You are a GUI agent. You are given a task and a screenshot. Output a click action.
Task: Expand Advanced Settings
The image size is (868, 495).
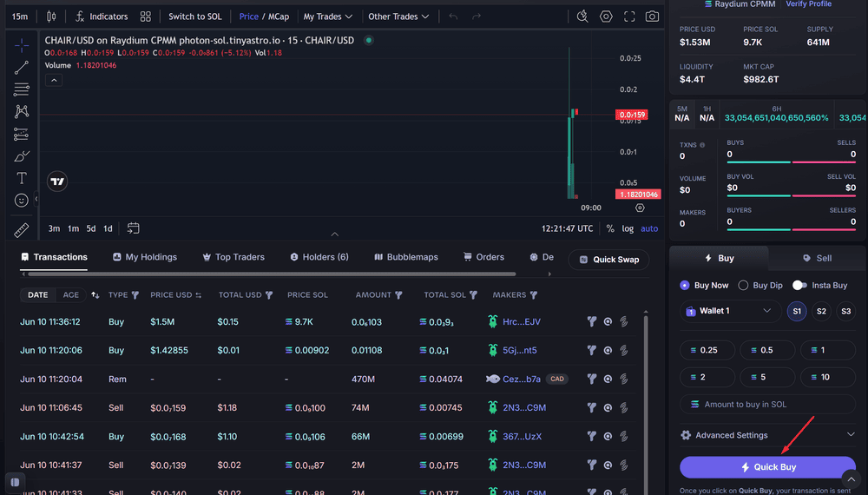click(768, 435)
